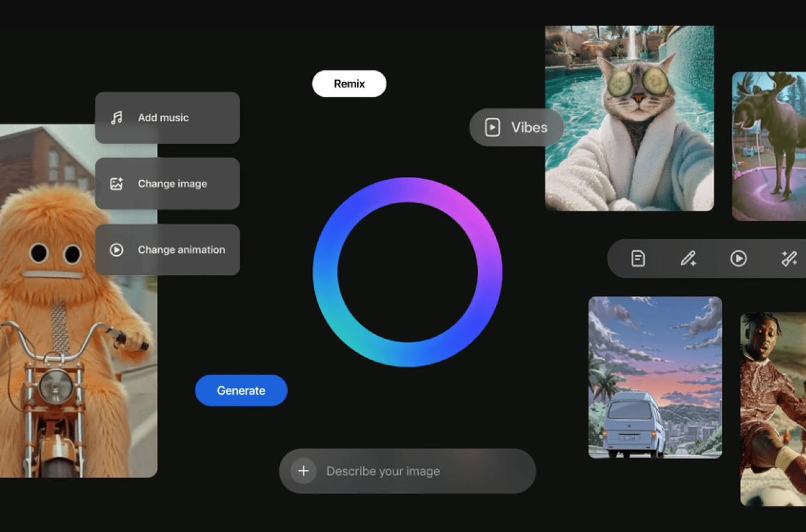Open the moose on trampoline thumbnail

tap(769, 146)
